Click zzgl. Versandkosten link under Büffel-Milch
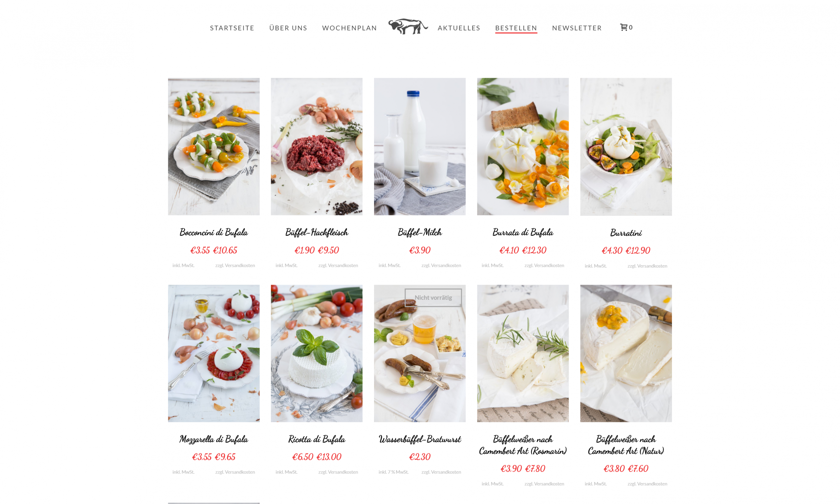The image size is (840, 504). (441, 265)
